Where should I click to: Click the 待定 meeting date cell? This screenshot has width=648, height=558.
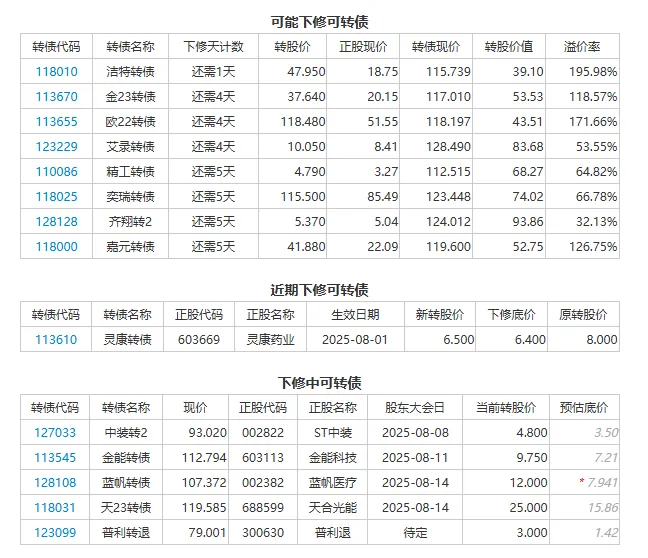415,533
